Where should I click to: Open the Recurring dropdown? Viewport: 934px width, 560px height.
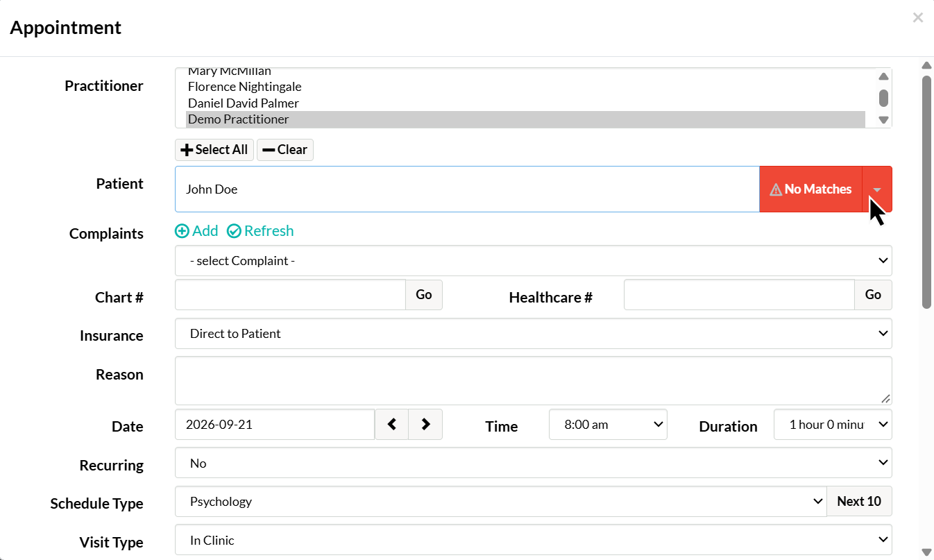533,463
